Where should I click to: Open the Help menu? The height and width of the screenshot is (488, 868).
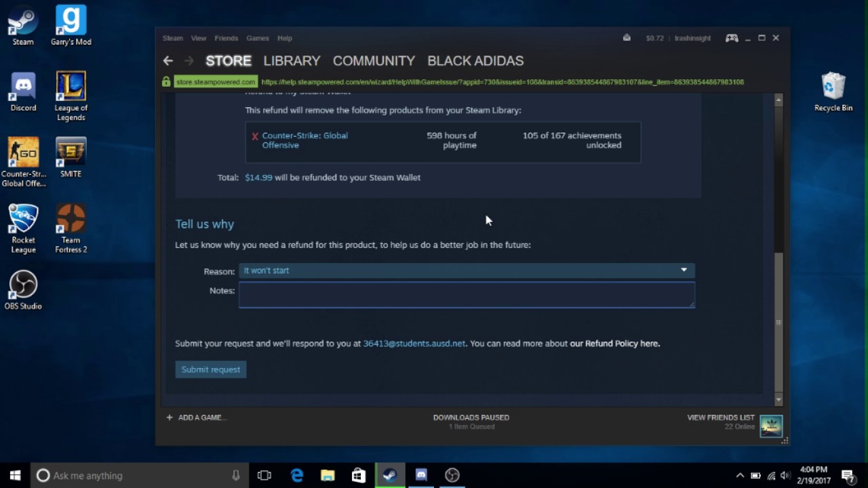coord(285,38)
